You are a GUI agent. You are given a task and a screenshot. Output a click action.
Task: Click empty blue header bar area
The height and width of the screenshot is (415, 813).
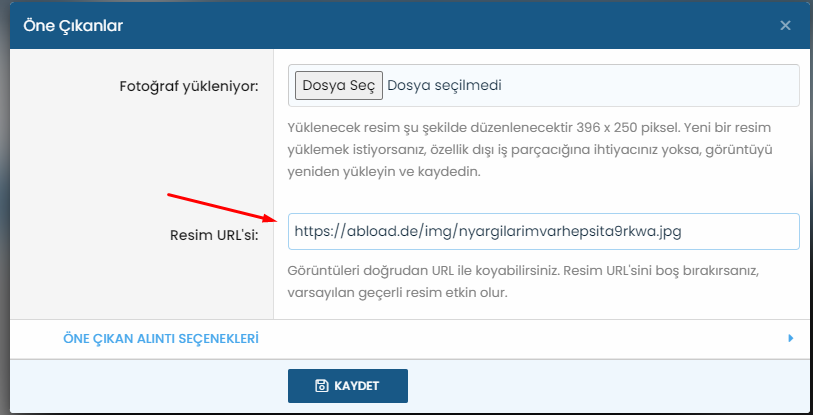450,25
